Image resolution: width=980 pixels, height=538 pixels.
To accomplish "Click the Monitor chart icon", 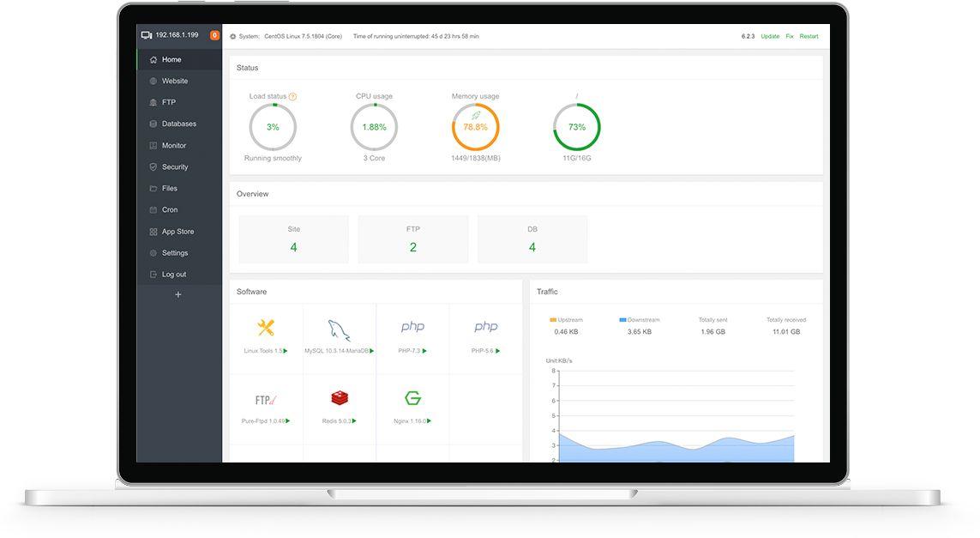I will tap(153, 145).
